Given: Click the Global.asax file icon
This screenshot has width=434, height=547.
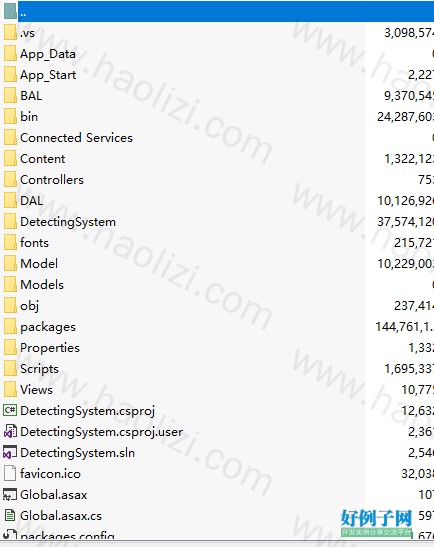Looking at the screenshot, I should pyautogui.click(x=10, y=494).
